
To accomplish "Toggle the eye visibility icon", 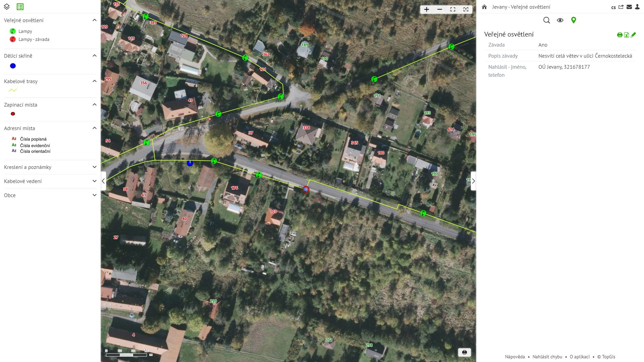I will pyautogui.click(x=560, y=20).
